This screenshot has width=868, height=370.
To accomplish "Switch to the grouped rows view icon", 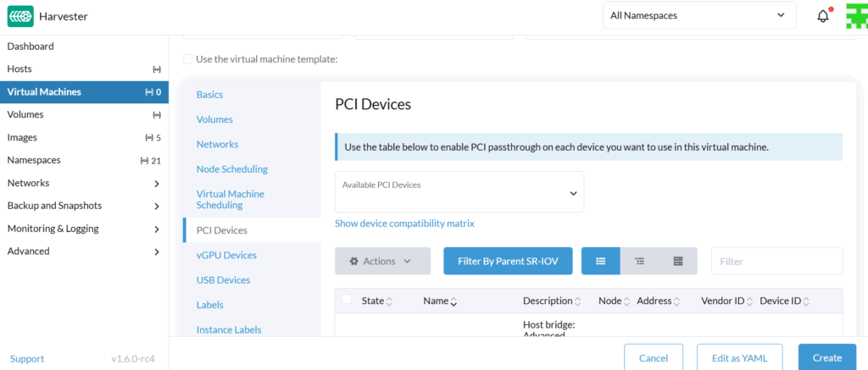I will [677, 262].
